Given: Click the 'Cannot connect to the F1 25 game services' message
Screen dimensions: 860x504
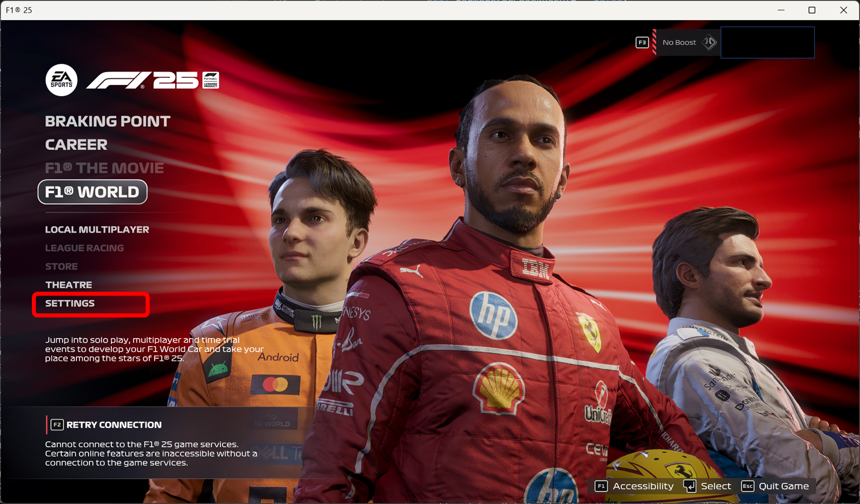Looking at the screenshot, I should click(x=151, y=453).
